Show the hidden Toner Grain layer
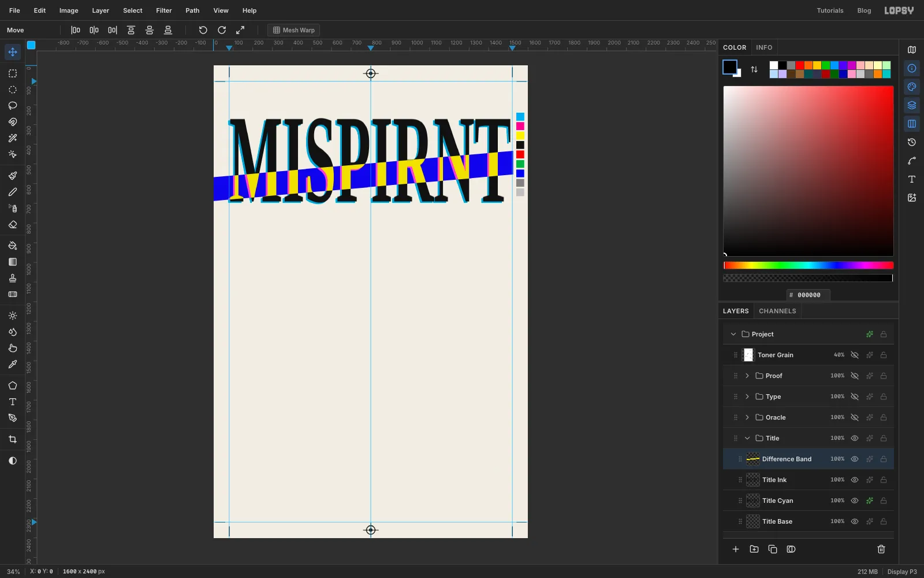Image resolution: width=924 pixels, height=578 pixels. [855, 355]
